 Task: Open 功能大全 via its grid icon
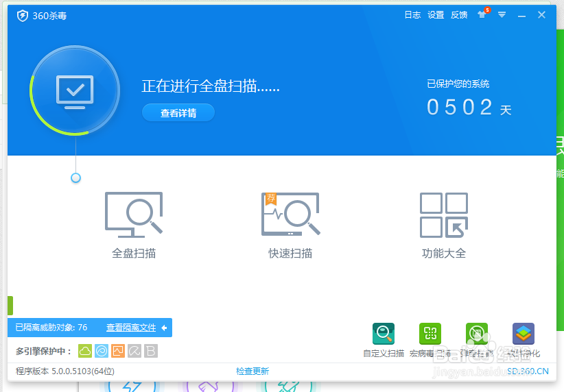(444, 215)
